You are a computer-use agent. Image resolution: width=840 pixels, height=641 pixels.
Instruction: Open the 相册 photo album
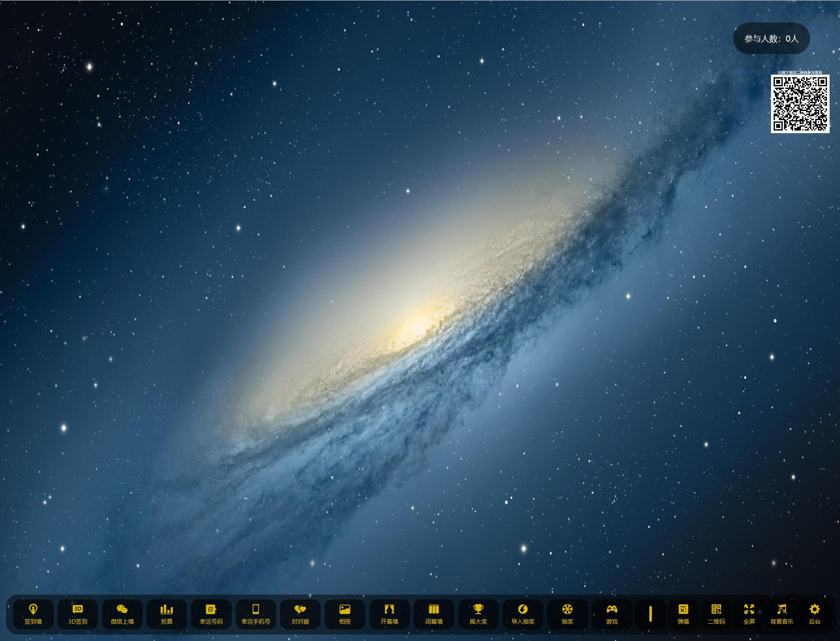[x=345, y=614]
